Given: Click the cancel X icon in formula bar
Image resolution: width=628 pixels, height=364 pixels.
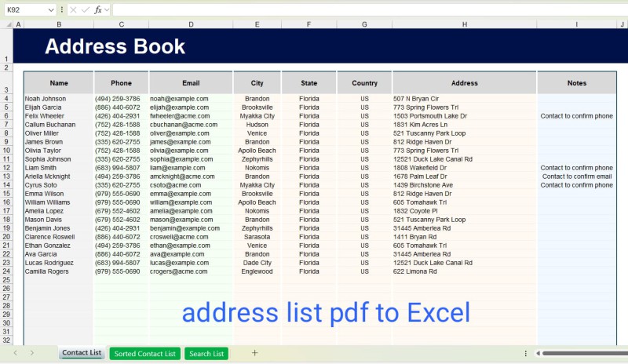Looking at the screenshot, I should tap(73, 9).
